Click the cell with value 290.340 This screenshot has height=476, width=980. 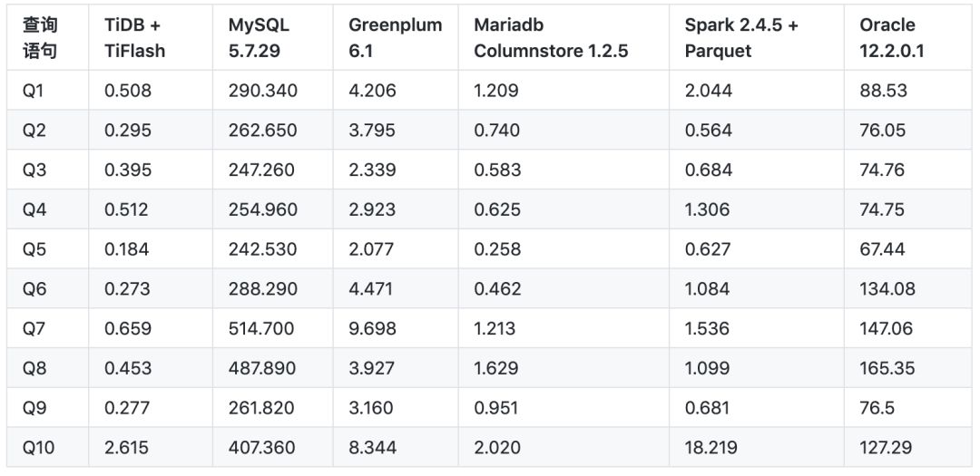pos(262,91)
